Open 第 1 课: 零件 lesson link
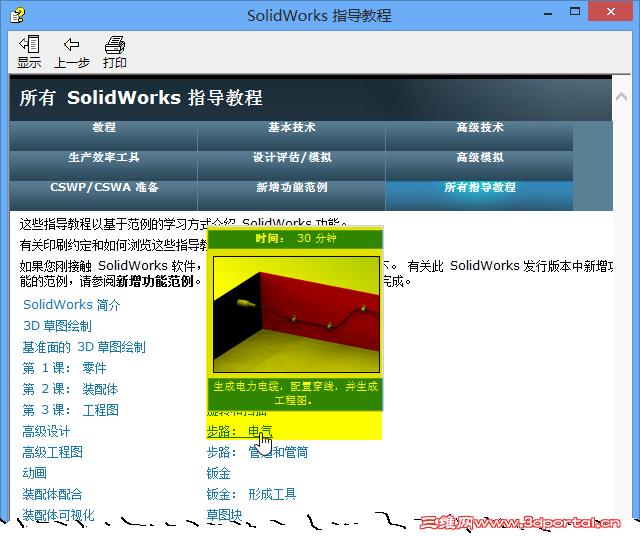Image resolution: width=640 pixels, height=536 pixels. pyautogui.click(x=64, y=368)
